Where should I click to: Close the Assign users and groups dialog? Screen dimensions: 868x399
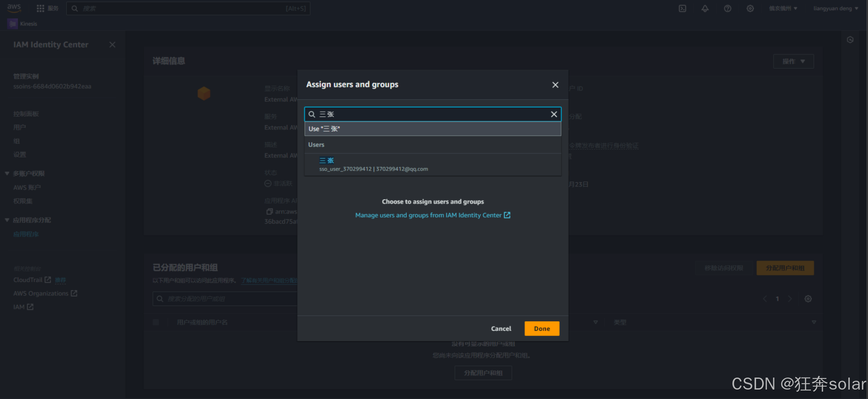(x=555, y=85)
